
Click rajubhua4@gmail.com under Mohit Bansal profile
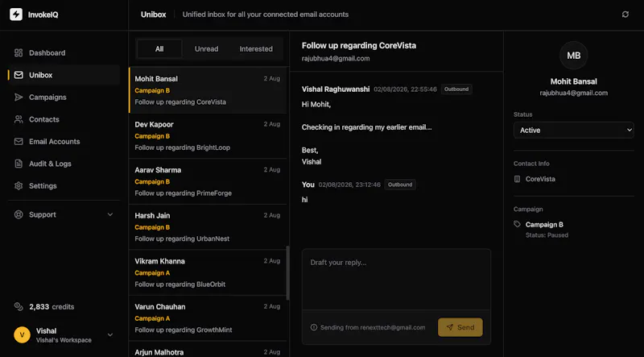point(574,93)
